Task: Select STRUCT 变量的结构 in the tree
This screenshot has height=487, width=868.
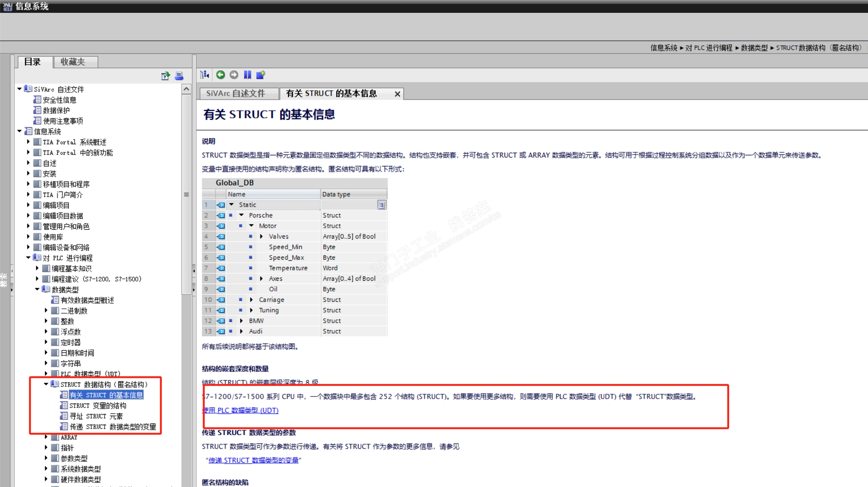Action: [98, 406]
